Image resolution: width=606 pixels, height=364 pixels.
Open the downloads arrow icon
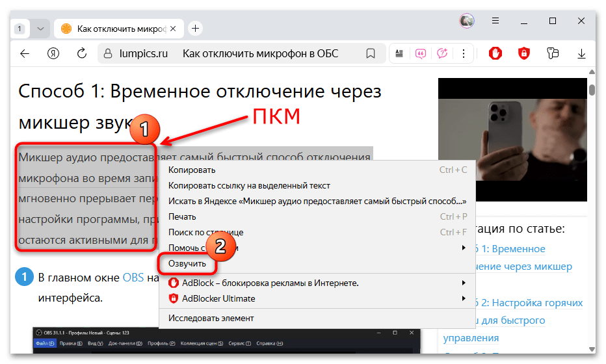[x=581, y=54]
